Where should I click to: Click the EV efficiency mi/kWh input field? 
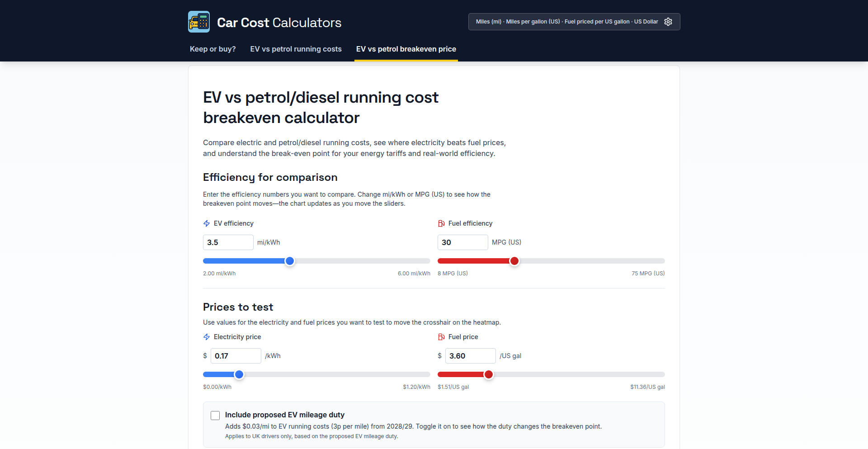point(228,242)
